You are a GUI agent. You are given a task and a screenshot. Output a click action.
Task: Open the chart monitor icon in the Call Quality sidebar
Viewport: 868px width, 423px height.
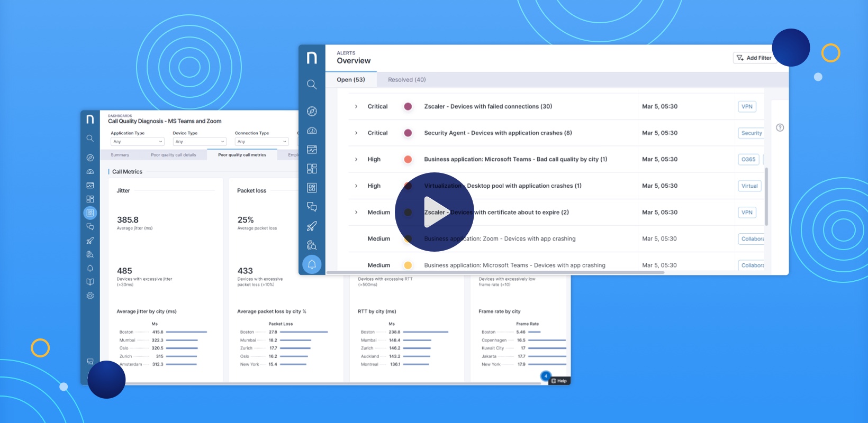click(x=90, y=186)
